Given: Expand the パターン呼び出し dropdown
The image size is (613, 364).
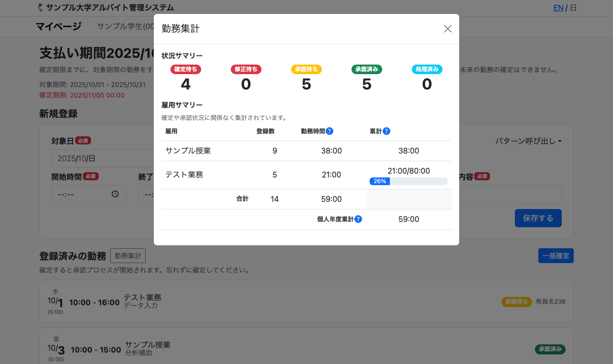Looking at the screenshot, I should pyautogui.click(x=528, y=141).
